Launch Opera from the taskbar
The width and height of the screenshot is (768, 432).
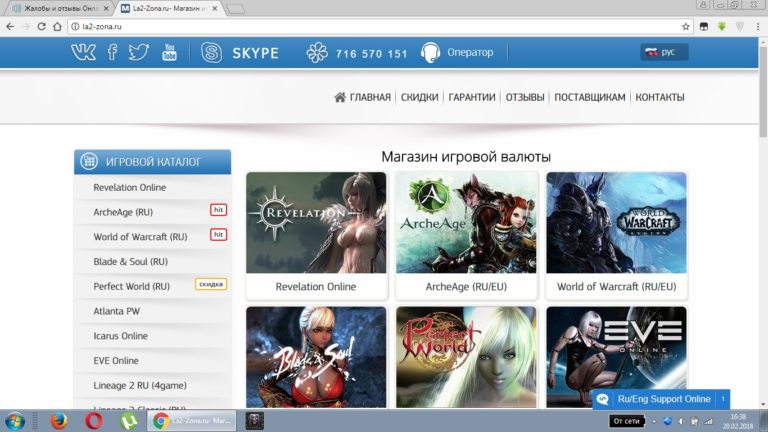(94, 421)
